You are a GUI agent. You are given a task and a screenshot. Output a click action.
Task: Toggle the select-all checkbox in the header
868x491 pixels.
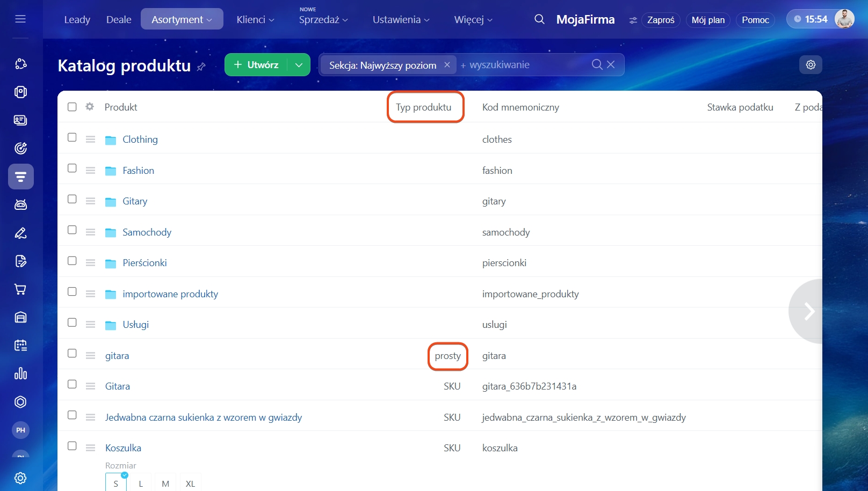(72, 107)
